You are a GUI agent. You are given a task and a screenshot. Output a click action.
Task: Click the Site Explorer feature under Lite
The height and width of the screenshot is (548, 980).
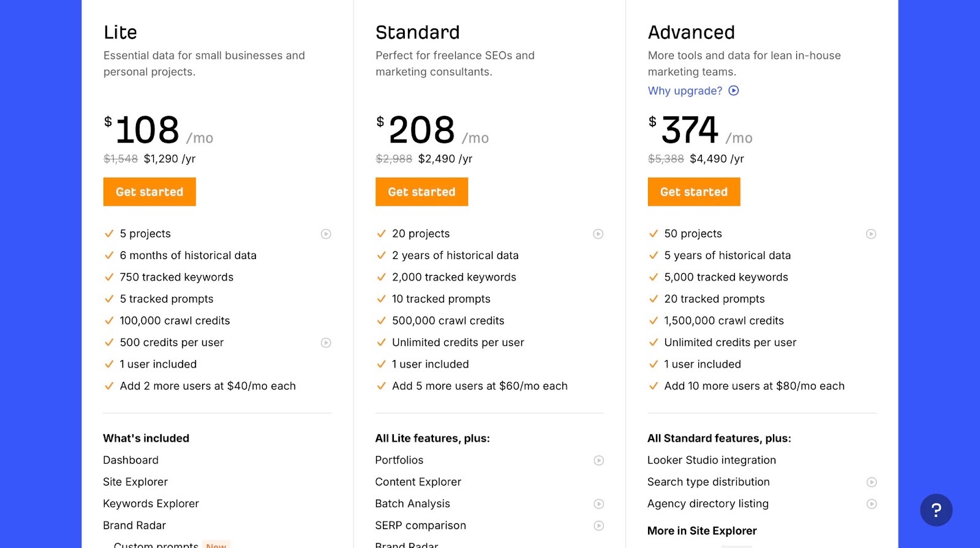point(135,482)
